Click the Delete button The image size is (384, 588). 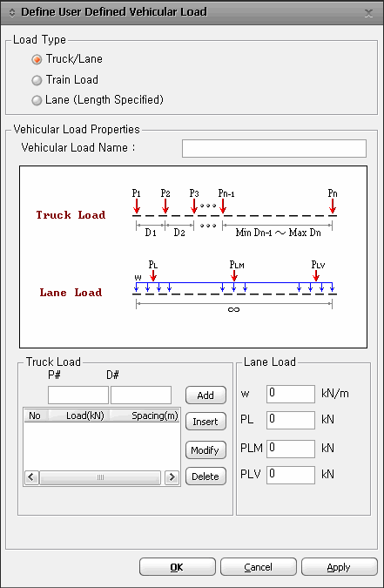click(x=205, y=476)
